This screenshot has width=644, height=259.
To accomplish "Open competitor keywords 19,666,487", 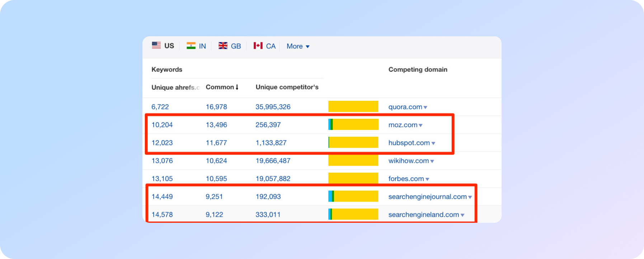I will pyautogui.click(x=273, y=161).
